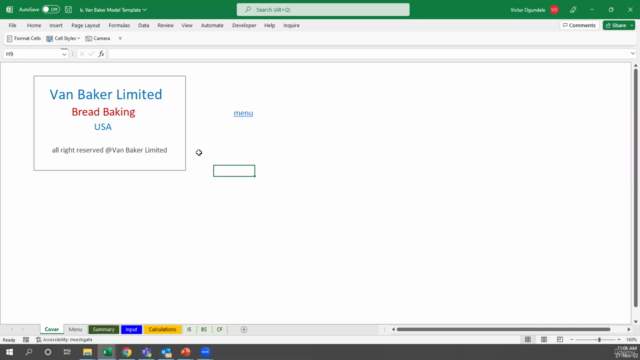
Task: Open the Cell Styles dropdown
Action: pyautogui.click(x=63, y=38)
